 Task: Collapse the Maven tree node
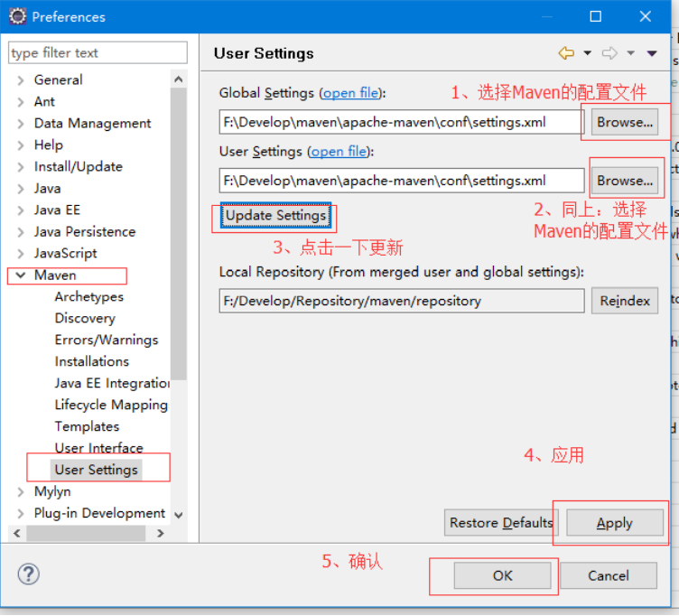pyautogui.click(x=21, y=275)
